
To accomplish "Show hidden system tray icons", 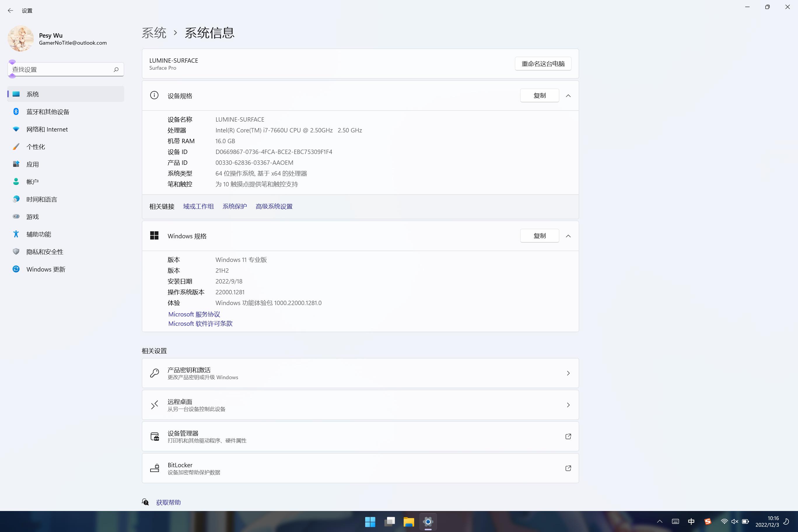I will point(659,521).
